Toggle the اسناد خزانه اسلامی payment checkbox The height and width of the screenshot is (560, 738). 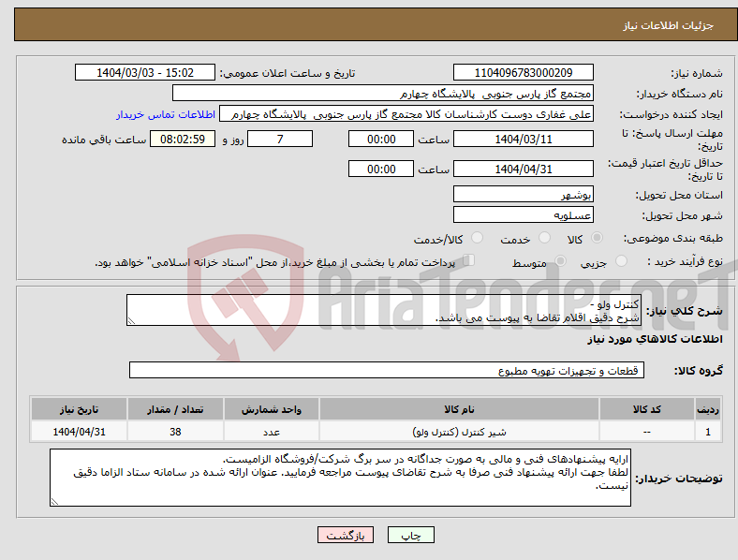click(x=469, y=260)
